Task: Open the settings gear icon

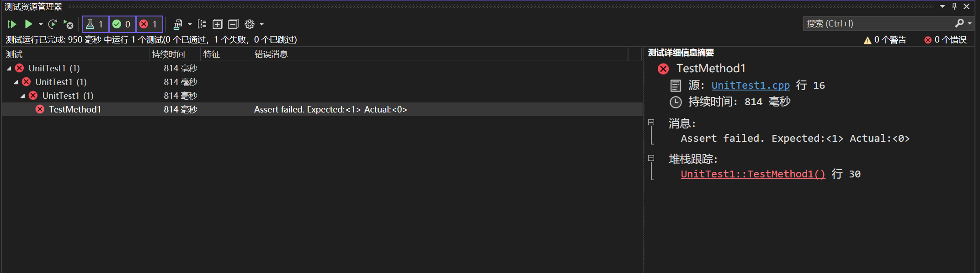Action: pos(250,24)
